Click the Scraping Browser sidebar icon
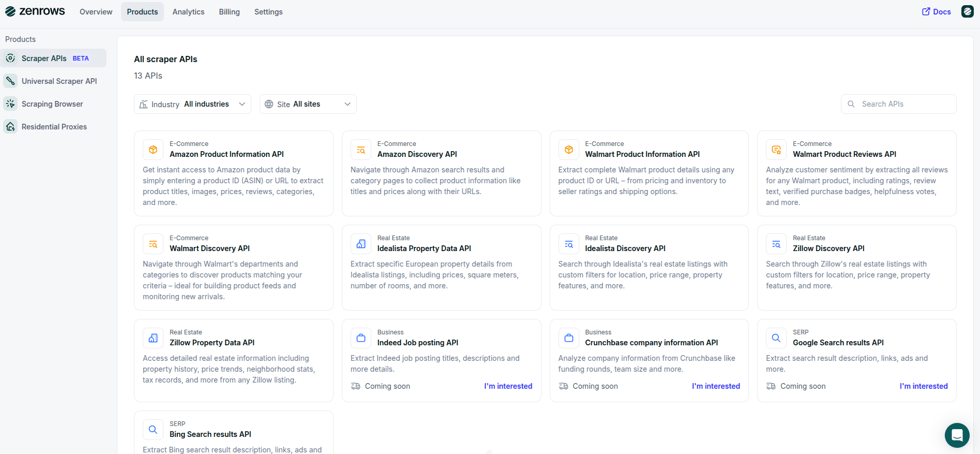 tap(10, 104)
